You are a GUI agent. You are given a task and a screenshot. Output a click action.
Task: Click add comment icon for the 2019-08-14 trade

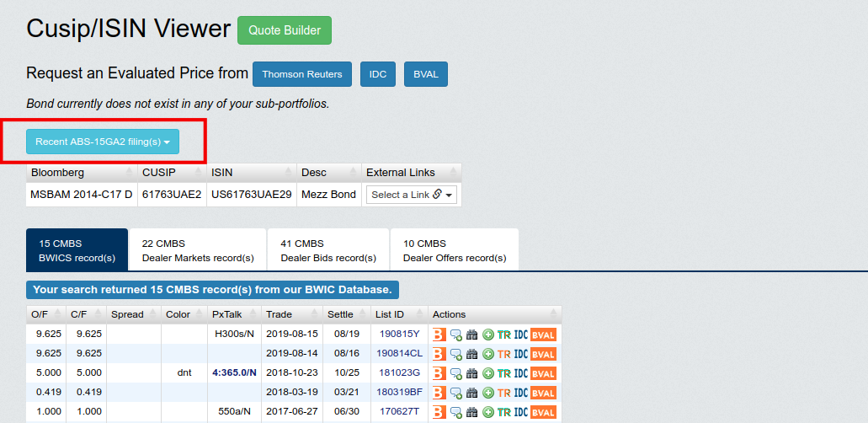tap(455, 354)
